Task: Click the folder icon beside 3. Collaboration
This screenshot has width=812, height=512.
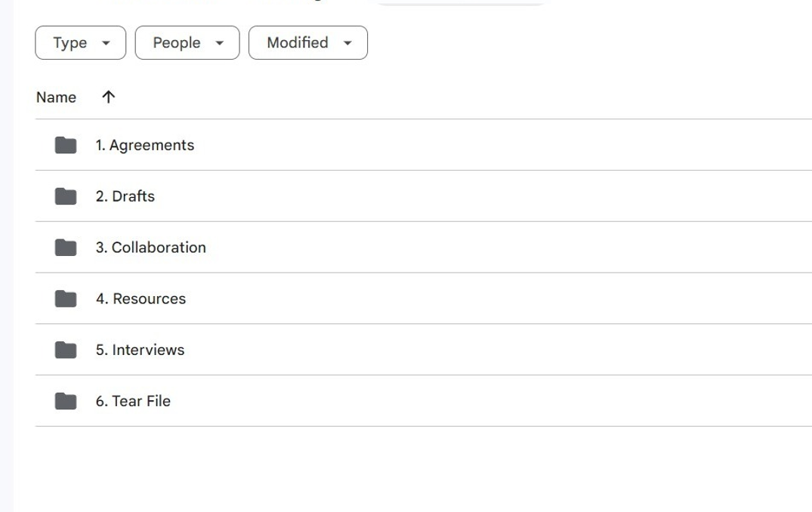Action: [x=66, y=248]
